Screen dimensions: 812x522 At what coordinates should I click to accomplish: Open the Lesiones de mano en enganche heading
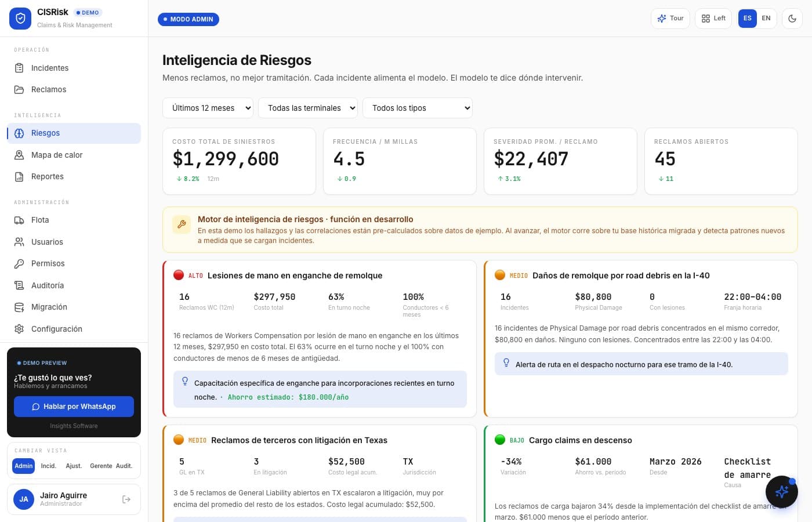(x=295, y=275)
